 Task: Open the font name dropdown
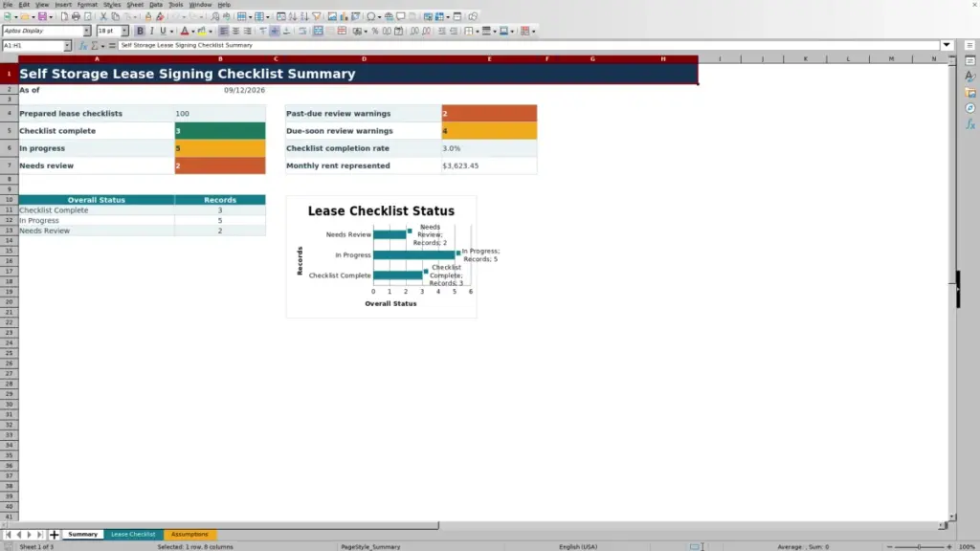point(87,32)
